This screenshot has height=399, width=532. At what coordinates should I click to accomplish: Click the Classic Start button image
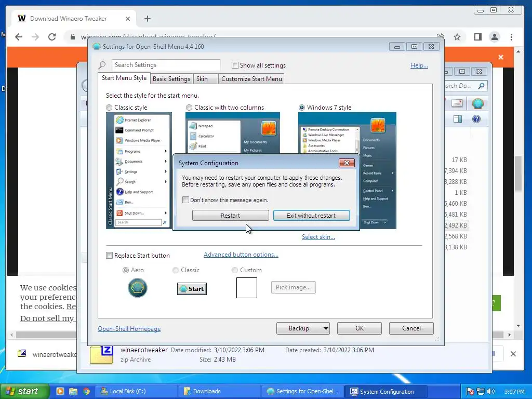click(x=192, y=289)
